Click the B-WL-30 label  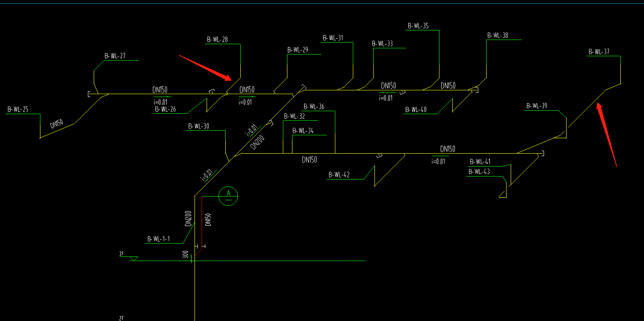199,127
